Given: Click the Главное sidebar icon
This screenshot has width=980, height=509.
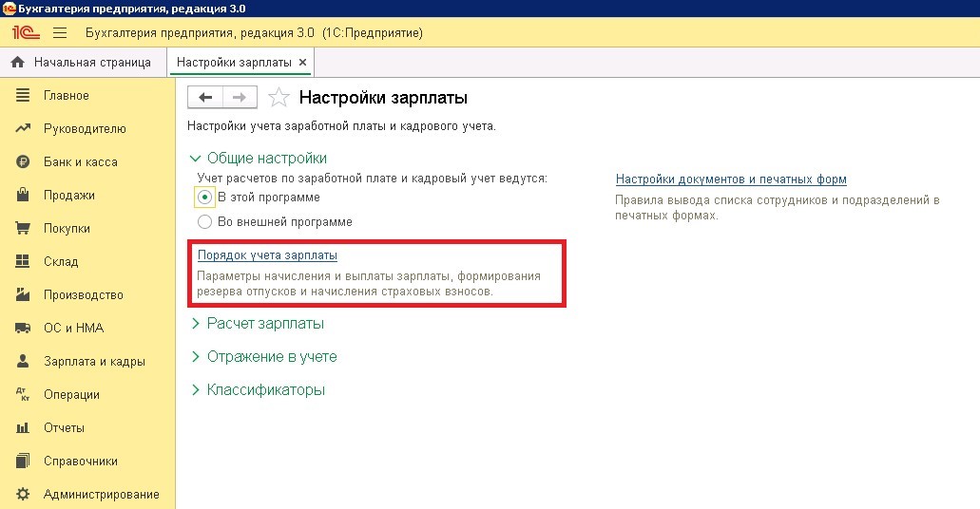Looking at the screenshot, I should pyautogui.click(x=23, y=95).
